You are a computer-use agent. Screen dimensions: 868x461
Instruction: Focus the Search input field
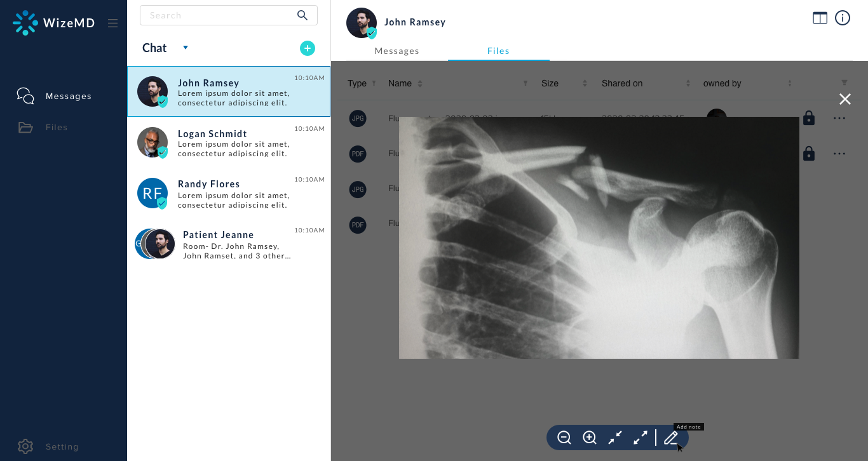click(x=229, y=15)
